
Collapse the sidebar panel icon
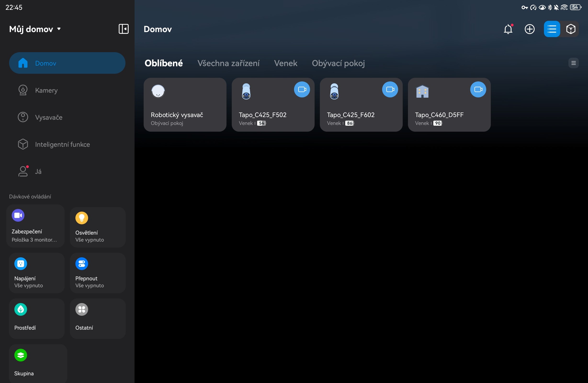(x=124, y=29)
